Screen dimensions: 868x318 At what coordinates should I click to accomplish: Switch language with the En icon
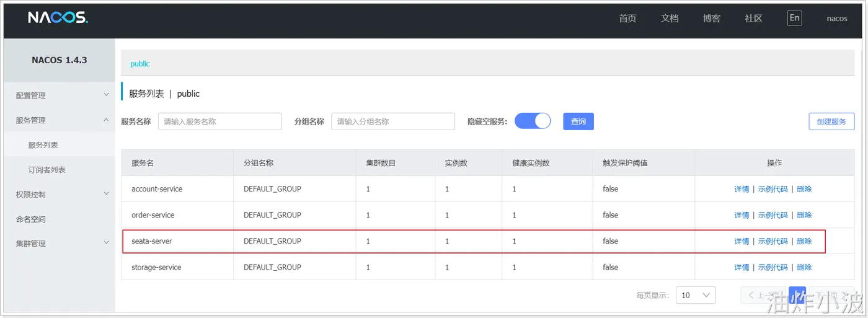(794, 18)
